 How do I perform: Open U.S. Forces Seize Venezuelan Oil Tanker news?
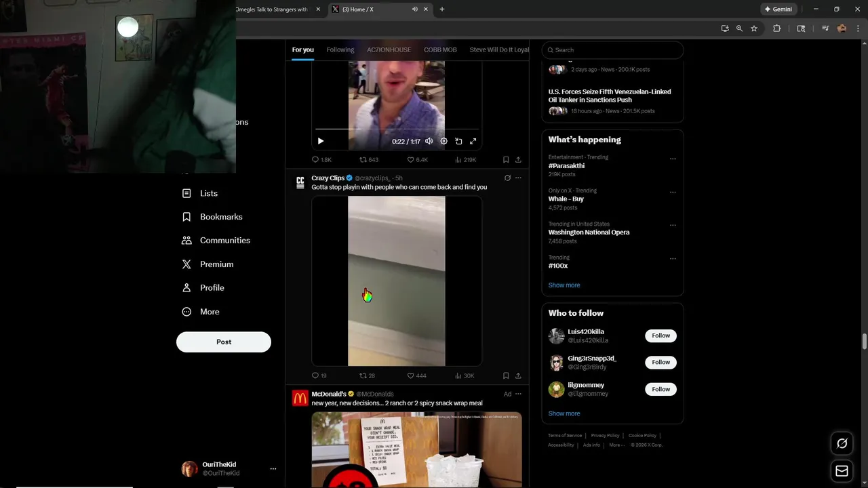pos(610,96)
